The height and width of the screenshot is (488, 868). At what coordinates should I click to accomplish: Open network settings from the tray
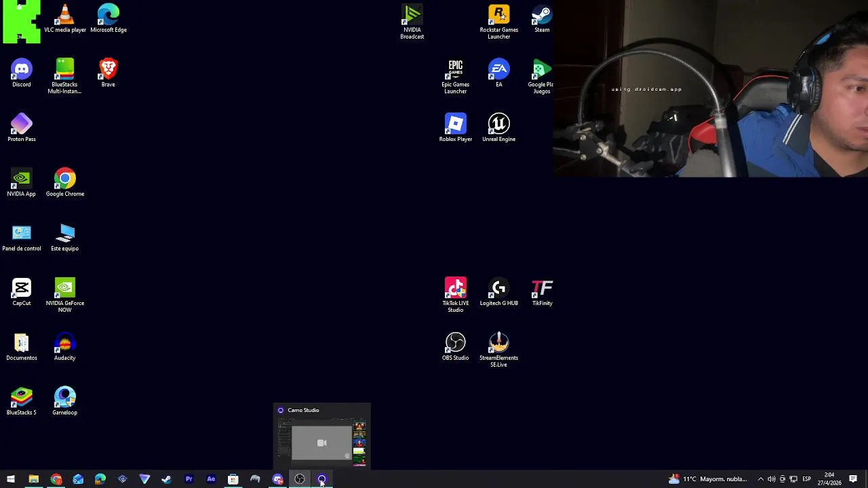(x=793, y=479)
